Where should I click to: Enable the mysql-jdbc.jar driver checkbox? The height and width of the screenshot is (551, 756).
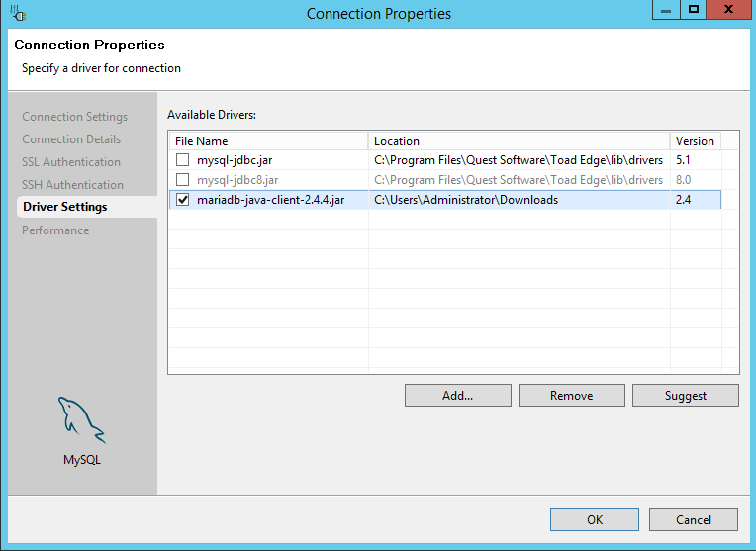pyautogui.click(x=182, y=160)
